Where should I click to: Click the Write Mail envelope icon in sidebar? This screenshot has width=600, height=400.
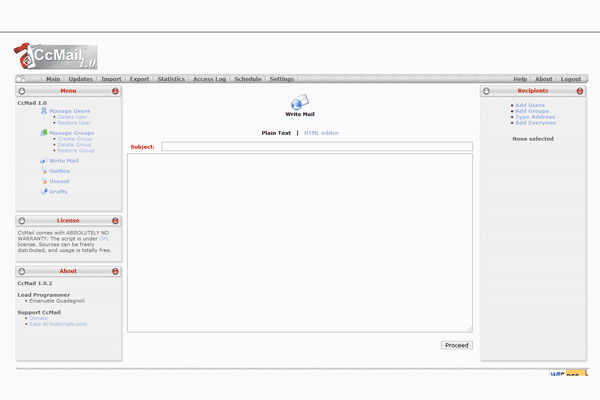44,161
